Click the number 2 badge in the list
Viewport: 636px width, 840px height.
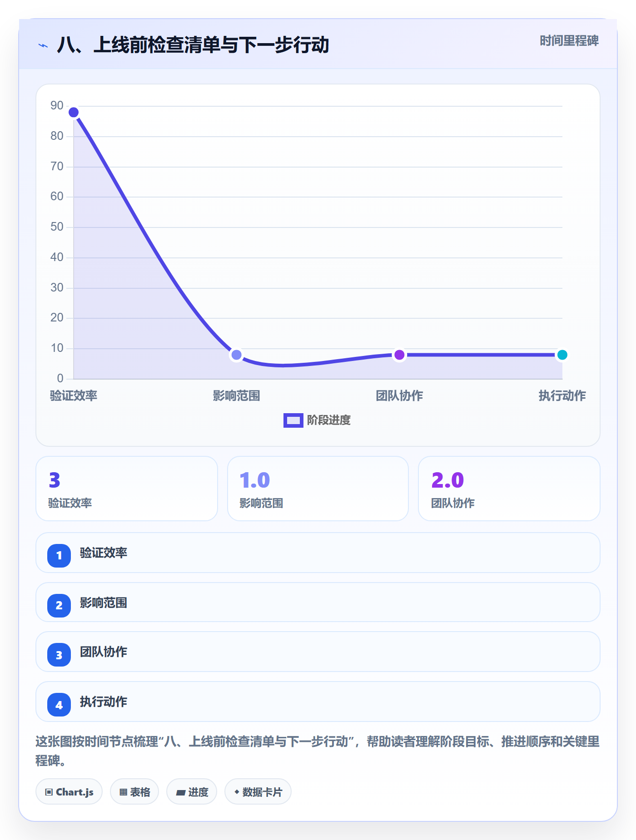[x=59, y=605]
